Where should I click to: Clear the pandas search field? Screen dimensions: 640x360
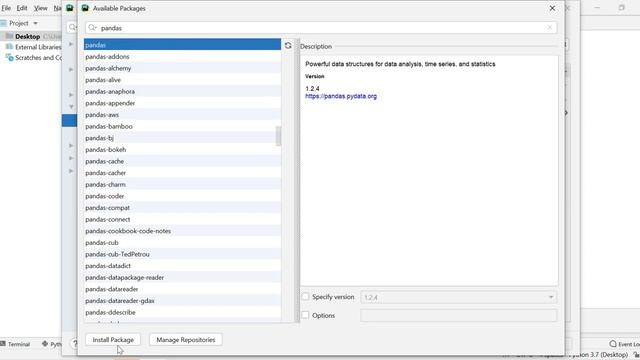(x=549, y=27)
